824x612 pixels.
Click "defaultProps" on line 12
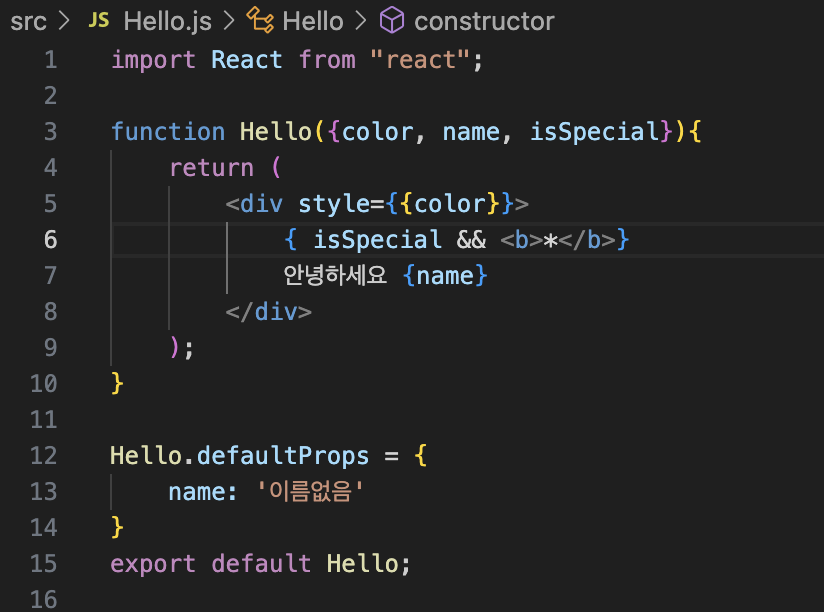[x=283, y=456]
